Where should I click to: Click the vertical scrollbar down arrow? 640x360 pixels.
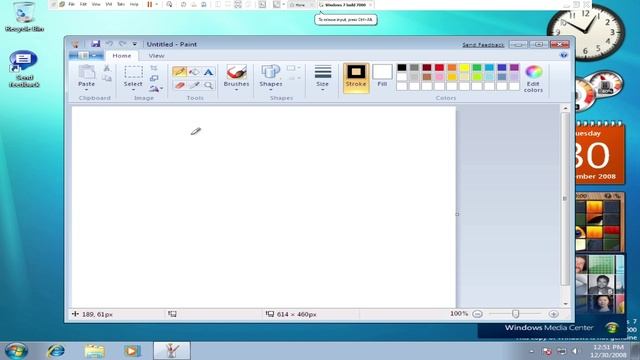point(565,304)
